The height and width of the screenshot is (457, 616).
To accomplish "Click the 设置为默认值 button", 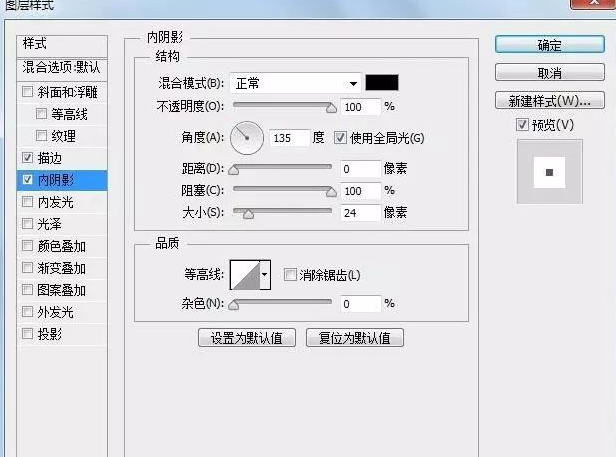I will coord(247,338).
